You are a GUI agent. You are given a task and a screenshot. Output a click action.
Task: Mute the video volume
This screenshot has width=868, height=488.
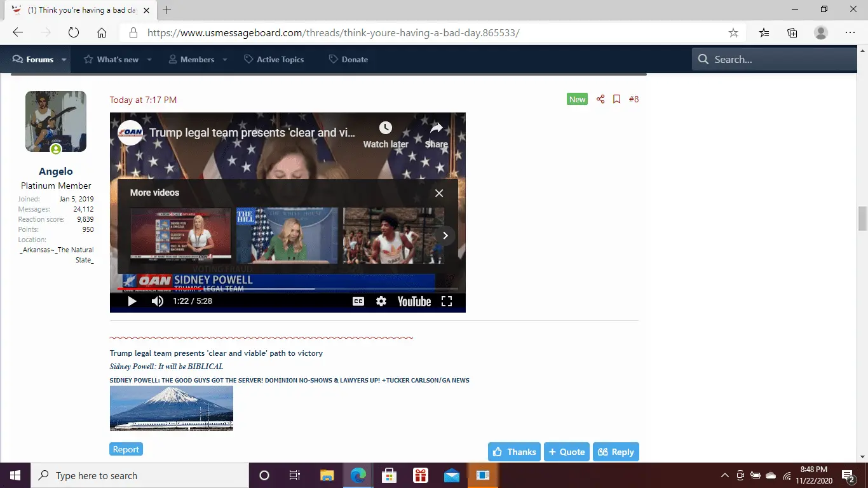(x=157, y=301)
